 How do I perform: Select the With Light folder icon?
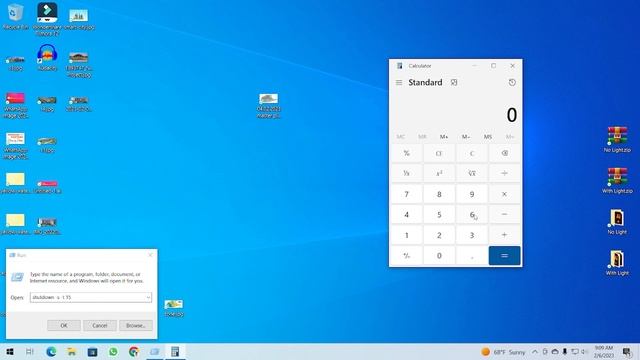[617, 263]
